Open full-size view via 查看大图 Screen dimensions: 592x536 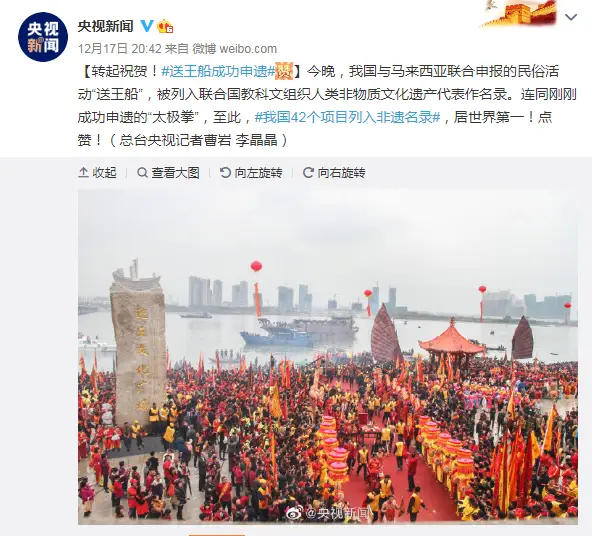(x=168, y=173)
